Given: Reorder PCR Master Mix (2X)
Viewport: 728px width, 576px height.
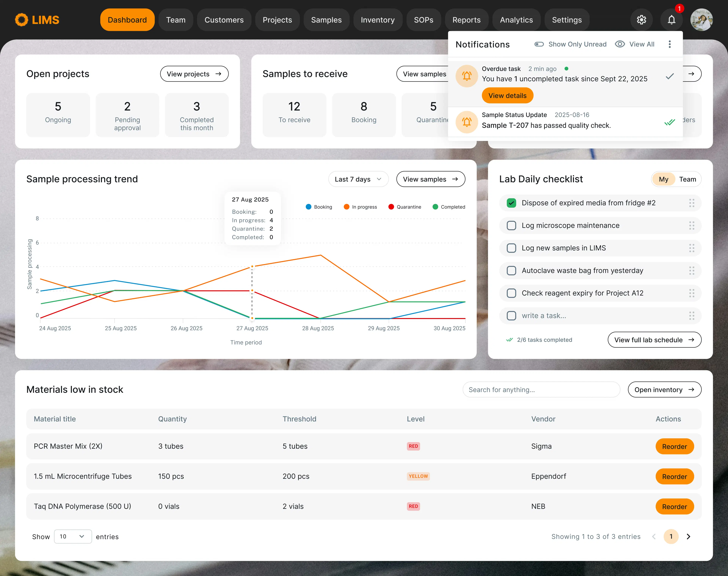Looking at the screenshot, I should pos(674,446).
